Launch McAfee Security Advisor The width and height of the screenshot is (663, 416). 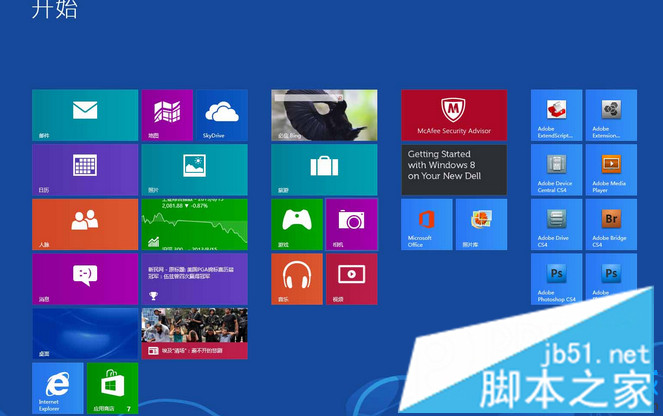453,115
